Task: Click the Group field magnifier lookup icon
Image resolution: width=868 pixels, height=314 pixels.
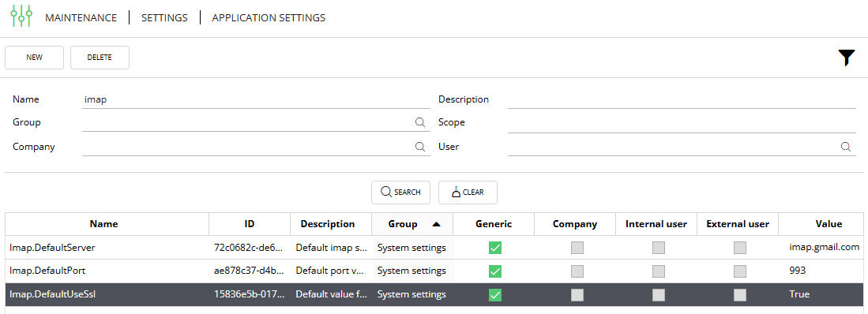Action: (420, 122)
